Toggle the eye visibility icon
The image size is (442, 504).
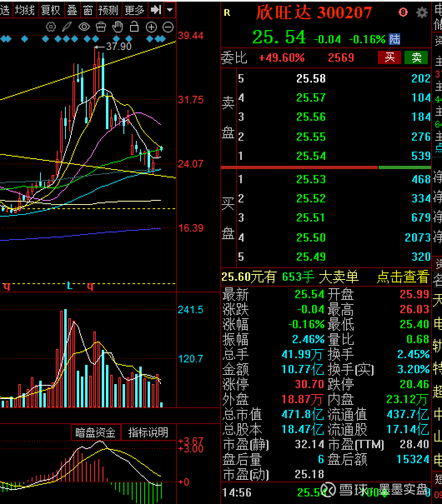84,27
